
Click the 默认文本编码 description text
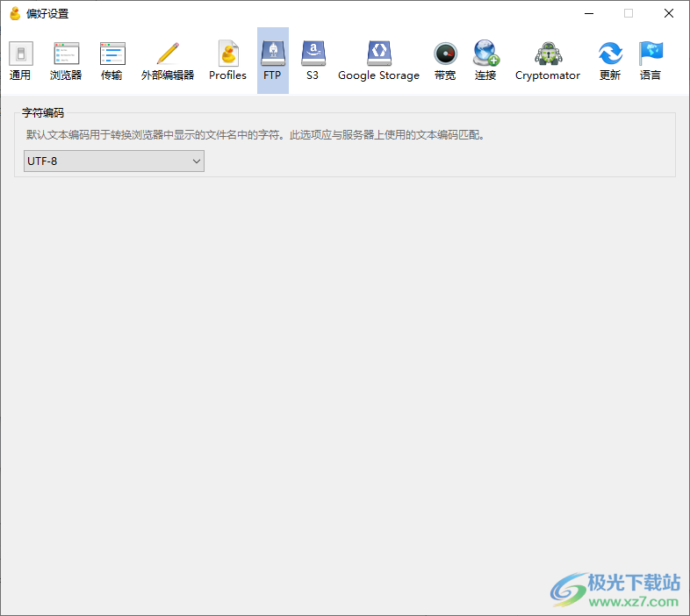point(256,134)
